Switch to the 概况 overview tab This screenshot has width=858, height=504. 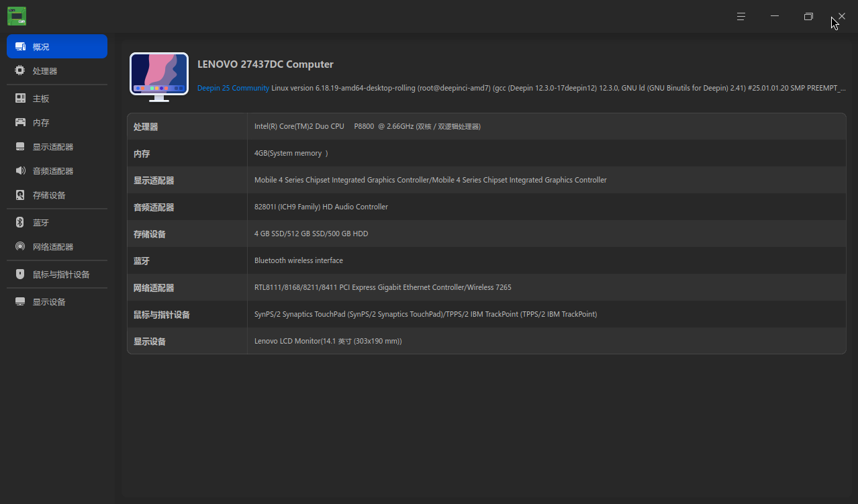57,47
